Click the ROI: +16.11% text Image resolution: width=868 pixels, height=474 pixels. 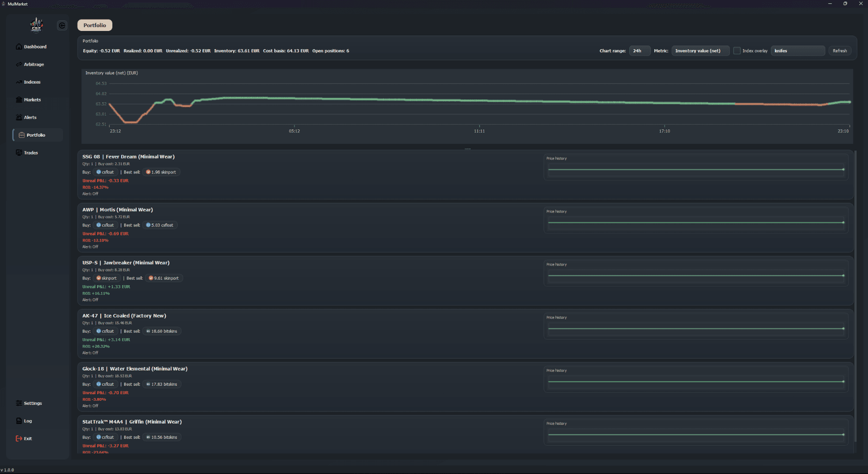96,293
